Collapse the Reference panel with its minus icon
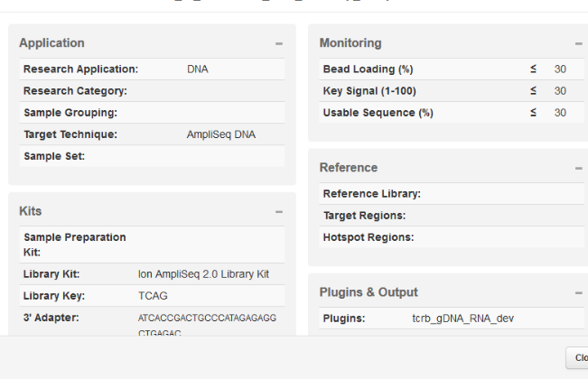The image size is (588, 379). [578, 168]
